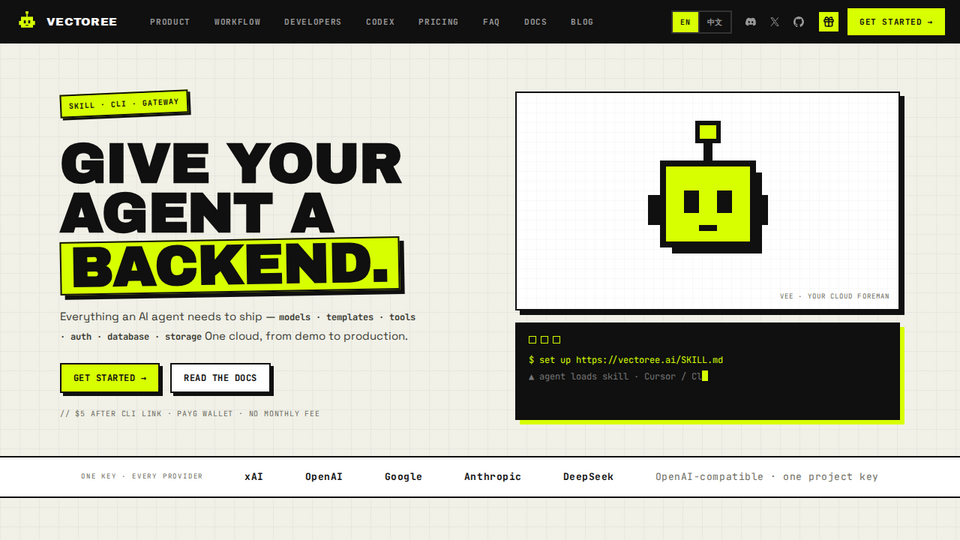Viewport: 960px width, 540px height.
Task: Click the yellow gift icon button
Action: click(x=828, y=21)
